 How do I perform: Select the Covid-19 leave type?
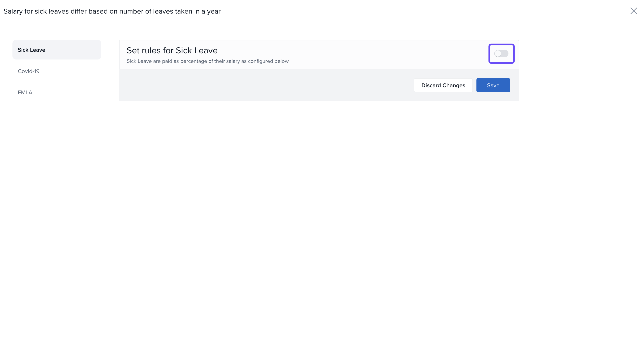(28, 71)
